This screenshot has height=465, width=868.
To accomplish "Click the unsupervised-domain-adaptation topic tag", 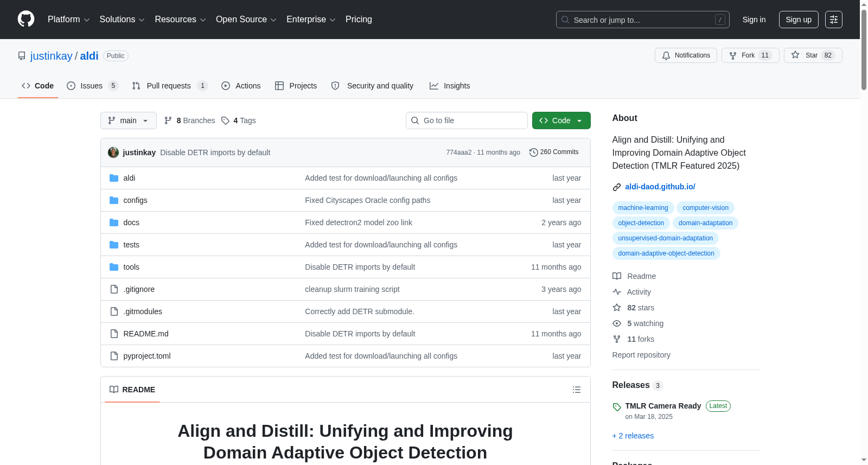I will pyautogui.click(x=666, y=238).
